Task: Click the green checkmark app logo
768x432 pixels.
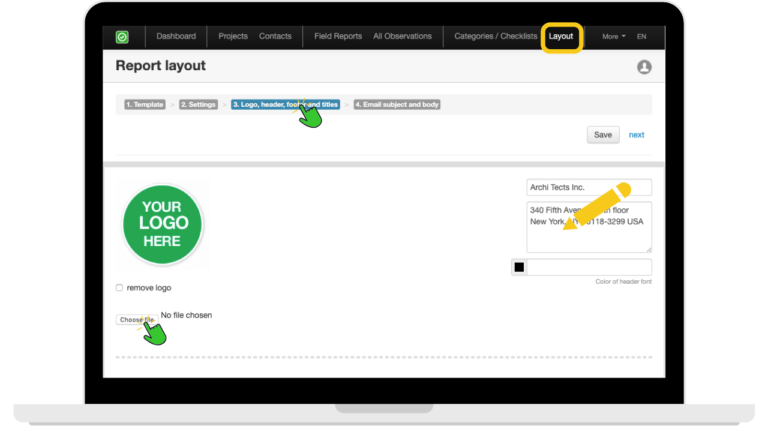Action: click(122, 37)
